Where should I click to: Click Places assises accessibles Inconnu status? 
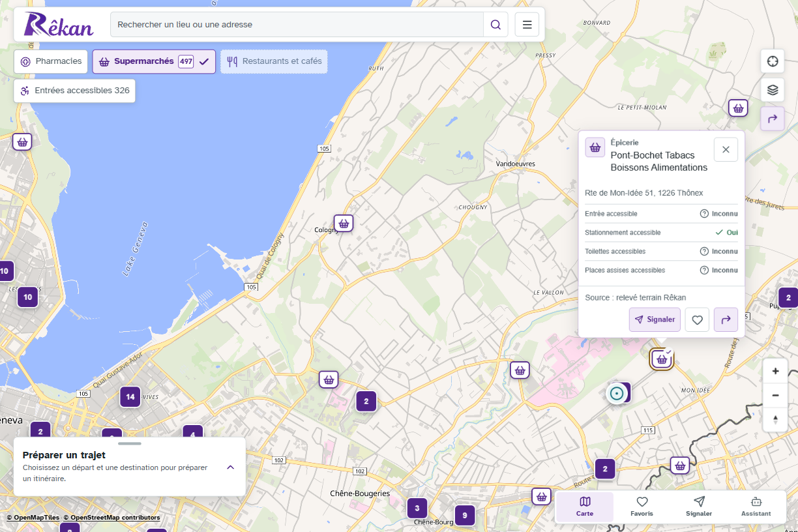(x=718, y=271)
